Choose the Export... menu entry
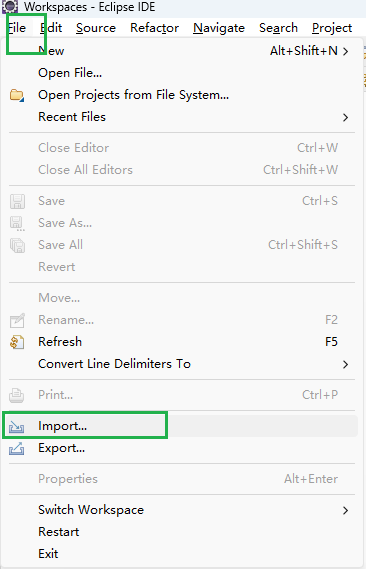 tap(182, 448)
